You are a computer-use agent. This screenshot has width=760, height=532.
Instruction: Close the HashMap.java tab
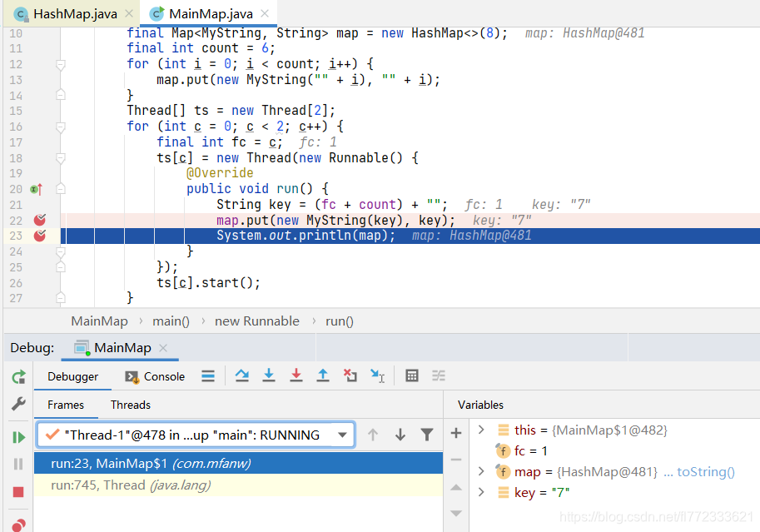129,13
